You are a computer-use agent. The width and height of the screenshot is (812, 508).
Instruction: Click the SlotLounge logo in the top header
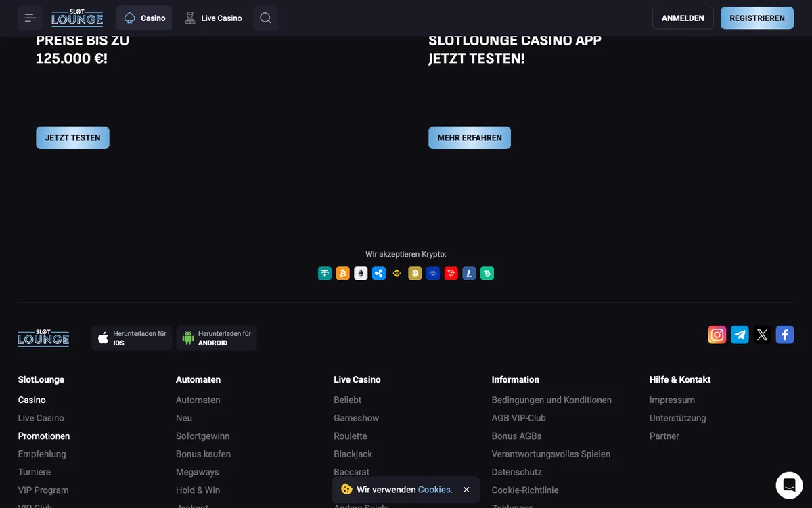pyautogui.click(x=77, y=18)
